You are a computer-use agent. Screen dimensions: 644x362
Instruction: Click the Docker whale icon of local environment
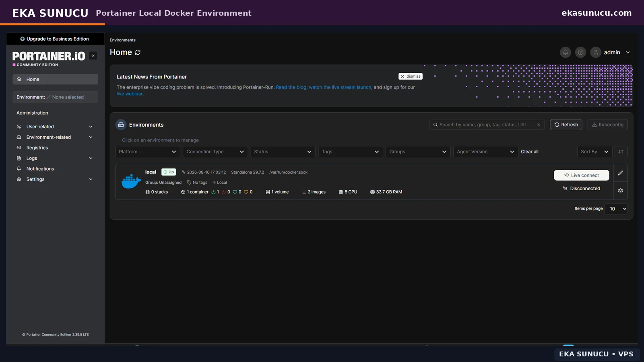(131, 181)
